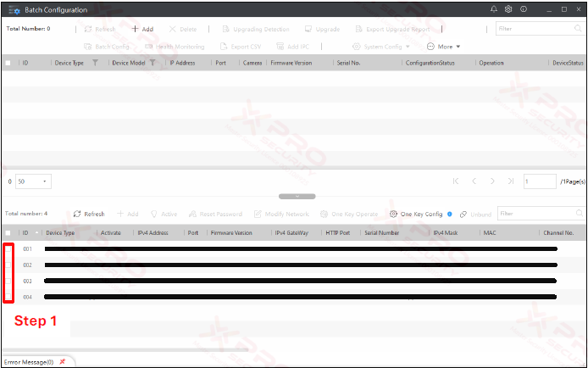Filter by Device Type column funnel icon
The image size is (588, 368).
pyautogui.click(x=95, y=63)
